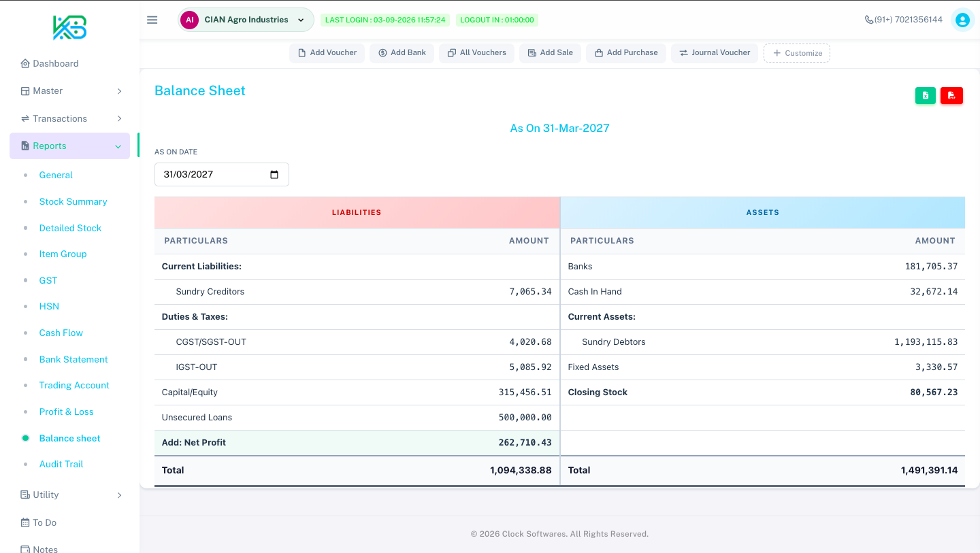The image size is (980, 553).
Task: Open the user profile avatar icon
Action: click(962, 20)
